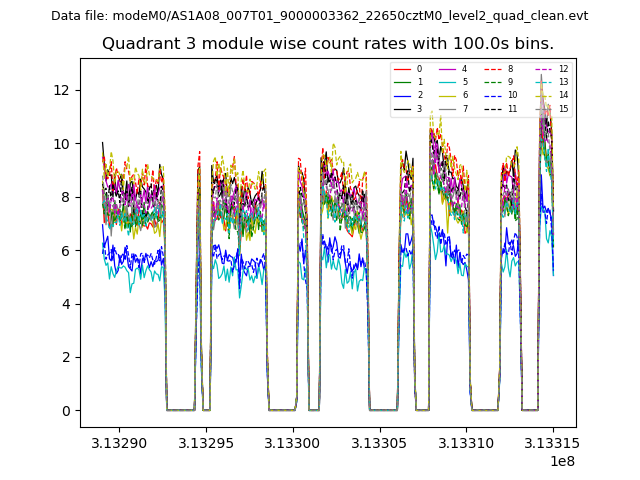Click the magenta solid legend line for module 4
Screen dimensions: 640x480
coord(447,69)
